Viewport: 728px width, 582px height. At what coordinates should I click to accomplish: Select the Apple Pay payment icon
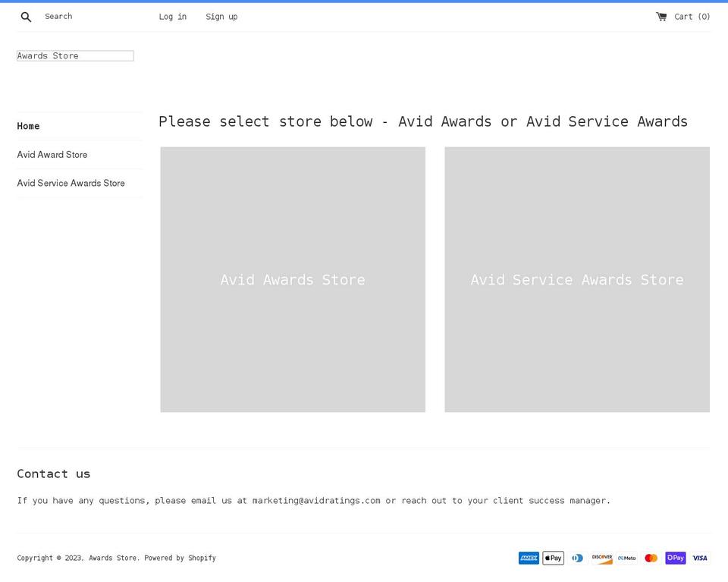point(553,558)
